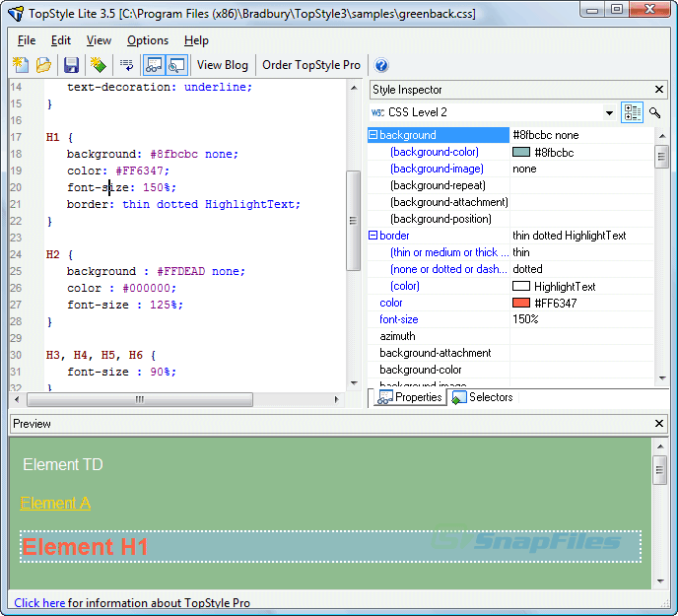Click the magnifier icon in Style Inspector

655,113
